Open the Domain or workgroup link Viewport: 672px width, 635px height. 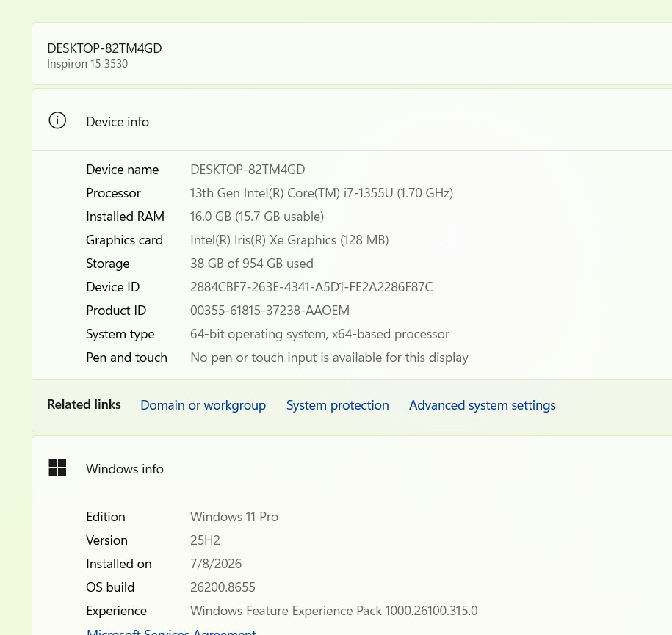[203, 405]
